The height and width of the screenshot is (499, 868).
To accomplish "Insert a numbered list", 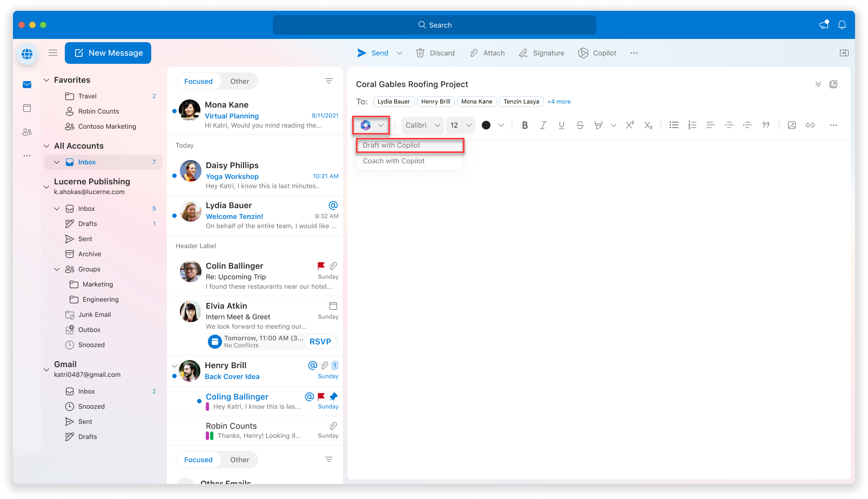I will tap(692, 125).
